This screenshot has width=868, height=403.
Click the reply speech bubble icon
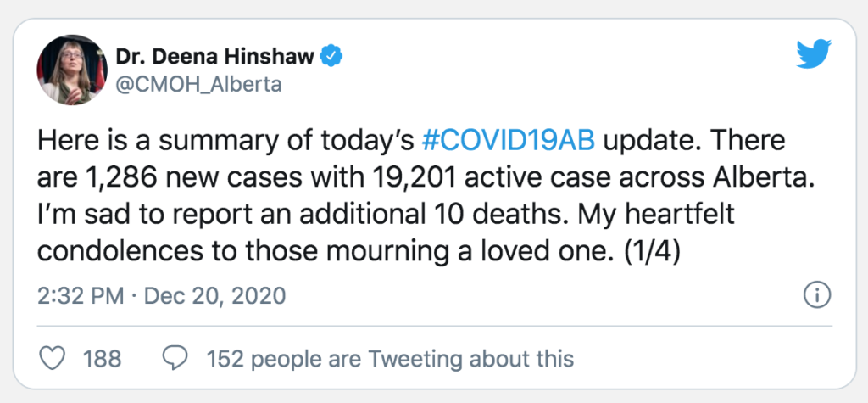tap(175, 359)
